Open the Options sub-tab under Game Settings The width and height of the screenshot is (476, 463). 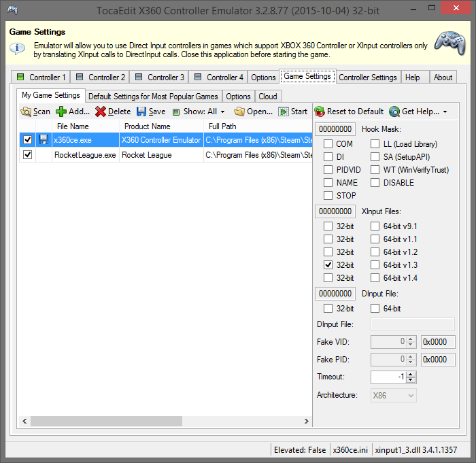point(238,97)
